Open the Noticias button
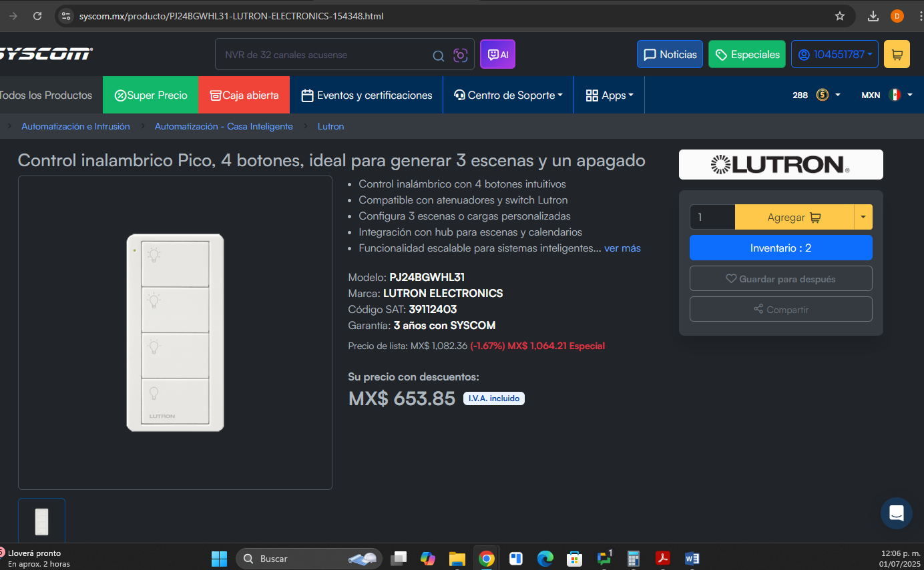The width and height of the screenshot is (924, 570). tap(670, 55)
